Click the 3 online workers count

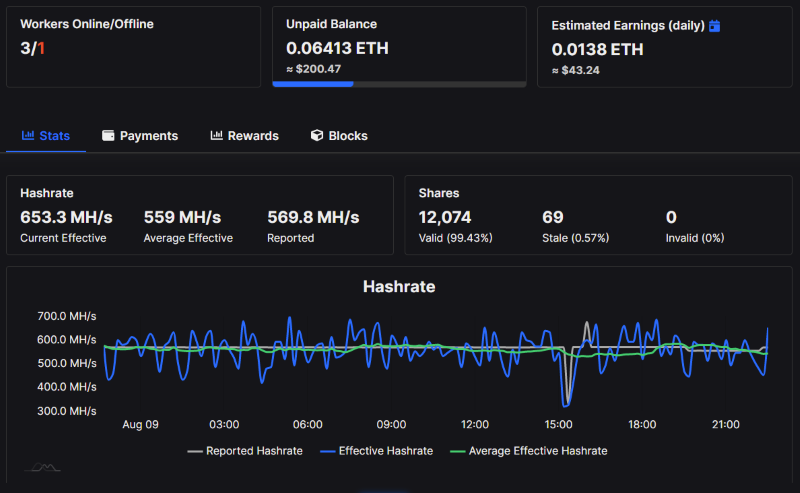coord(26,48)
